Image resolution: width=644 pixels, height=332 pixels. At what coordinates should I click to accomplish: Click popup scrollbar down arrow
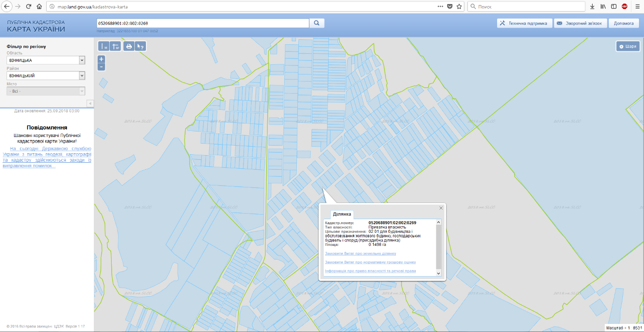point(439,273)
